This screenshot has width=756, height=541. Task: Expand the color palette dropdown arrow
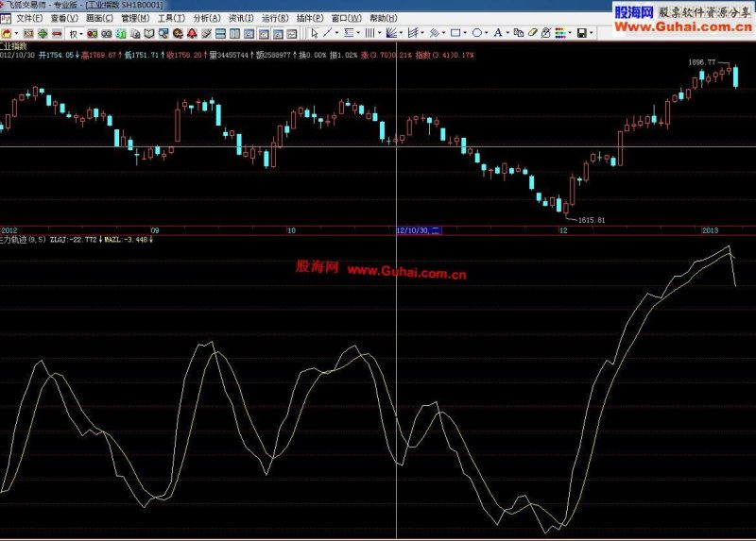coord(570,33)
